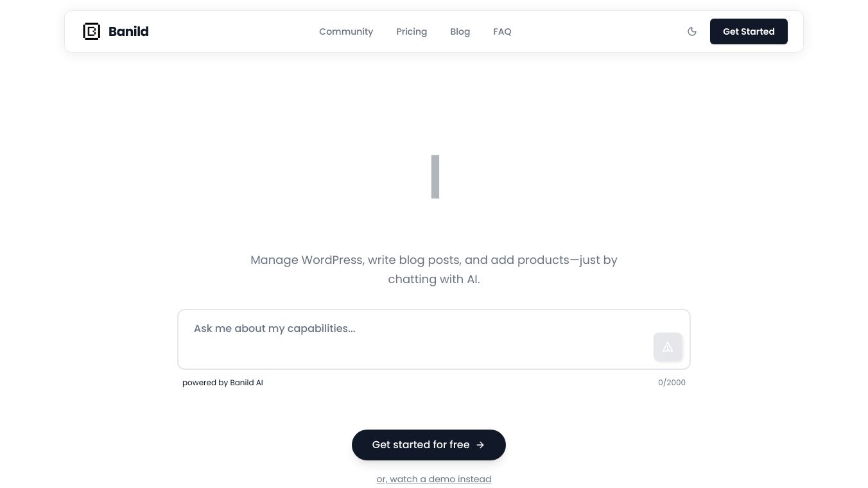This screenshot has width=868, height=488.
Task: Click the arrow icon inside Get started for free
Action: point(480,445)
